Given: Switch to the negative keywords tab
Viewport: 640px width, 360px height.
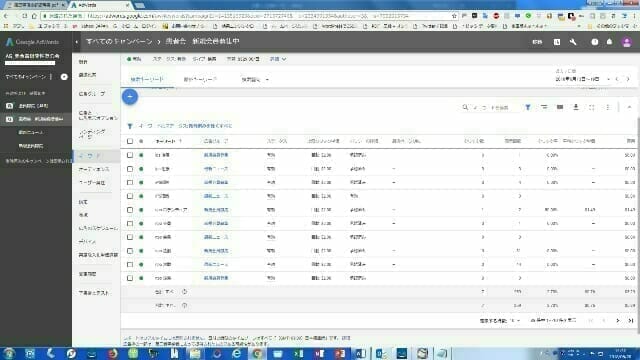Looking at the screenshot, I should click(x=200, y=80).
